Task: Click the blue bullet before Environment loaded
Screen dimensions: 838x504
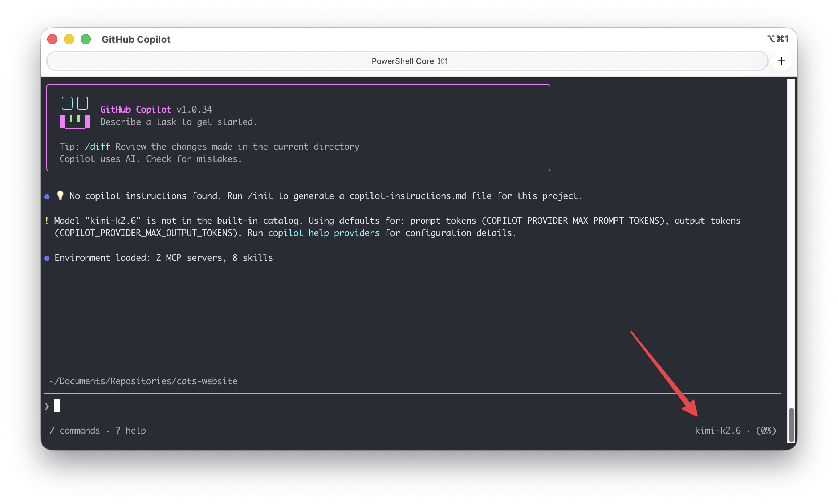Action: (47, 258)
